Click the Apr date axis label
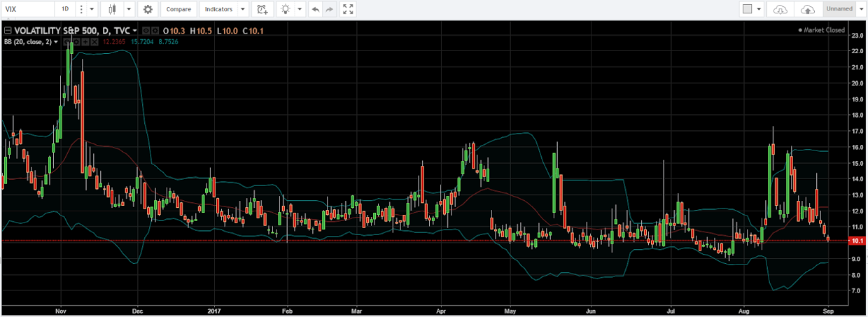The height and width of the screenshot is (317, 868). pos(441,309)
